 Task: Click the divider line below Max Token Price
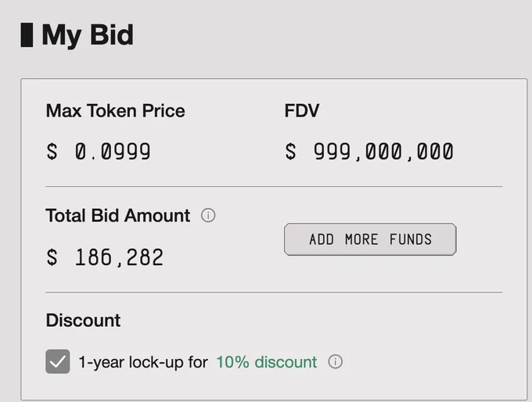274,186
